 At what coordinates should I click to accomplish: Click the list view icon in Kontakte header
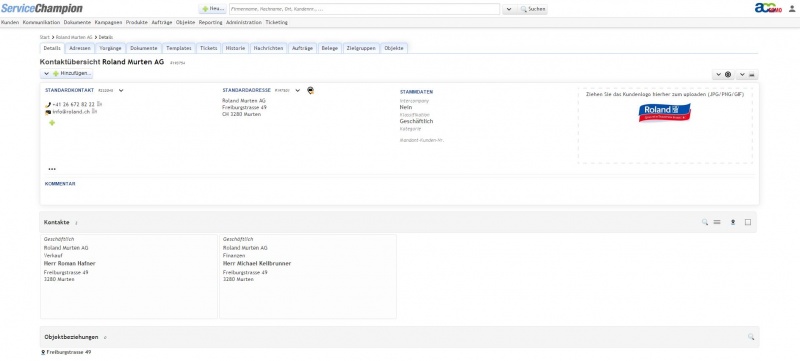717,222
